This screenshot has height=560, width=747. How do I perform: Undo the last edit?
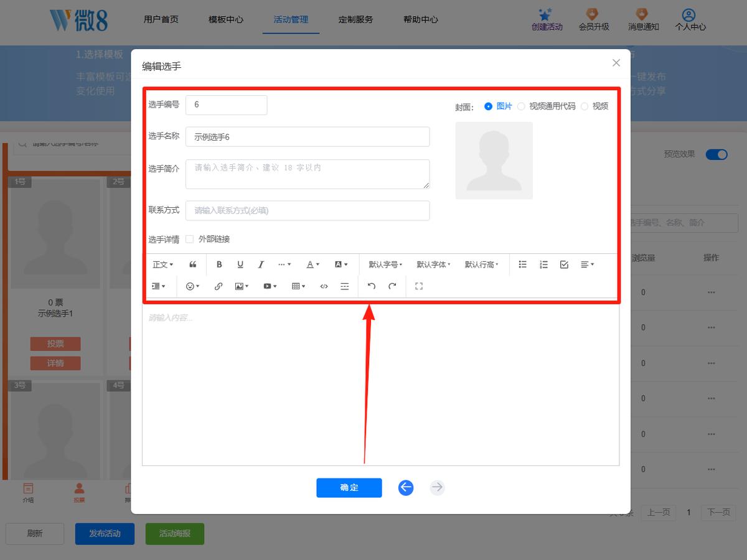pos(372,286)
